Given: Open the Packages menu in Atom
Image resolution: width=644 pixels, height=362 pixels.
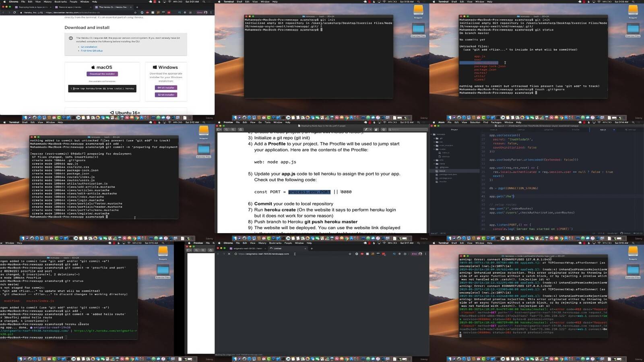Looking at the screenshot, I should point(496,122).
